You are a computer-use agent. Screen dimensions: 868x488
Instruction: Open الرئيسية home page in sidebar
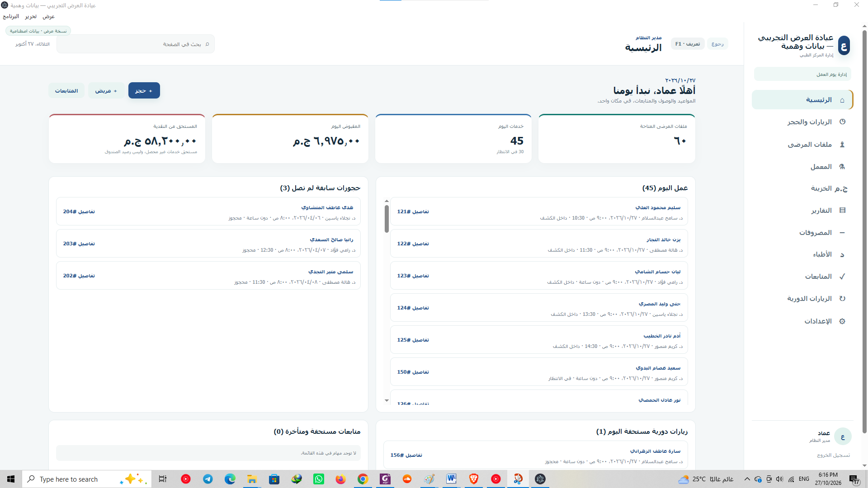[x=802, y=100]
